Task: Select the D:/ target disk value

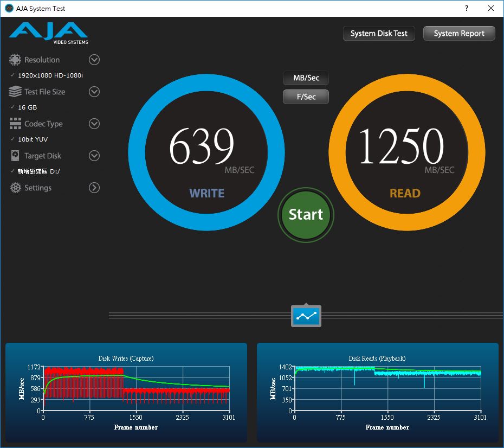Action: [x=39, y=171]
